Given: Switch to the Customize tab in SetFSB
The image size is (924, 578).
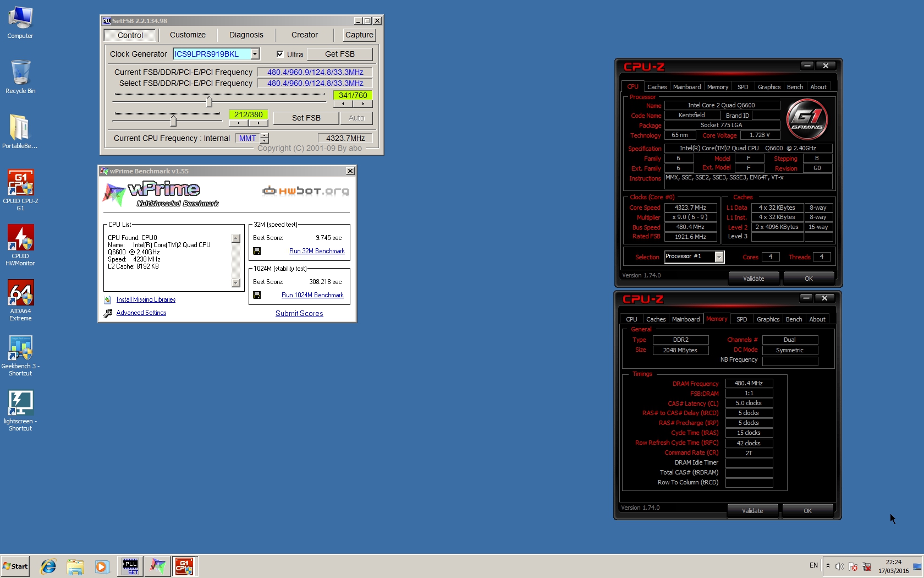Looking at the screenshot, I should click(188, 35).
